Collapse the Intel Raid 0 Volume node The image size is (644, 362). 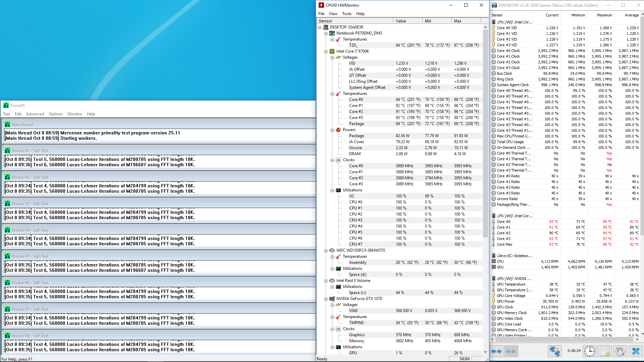point(326,281)
